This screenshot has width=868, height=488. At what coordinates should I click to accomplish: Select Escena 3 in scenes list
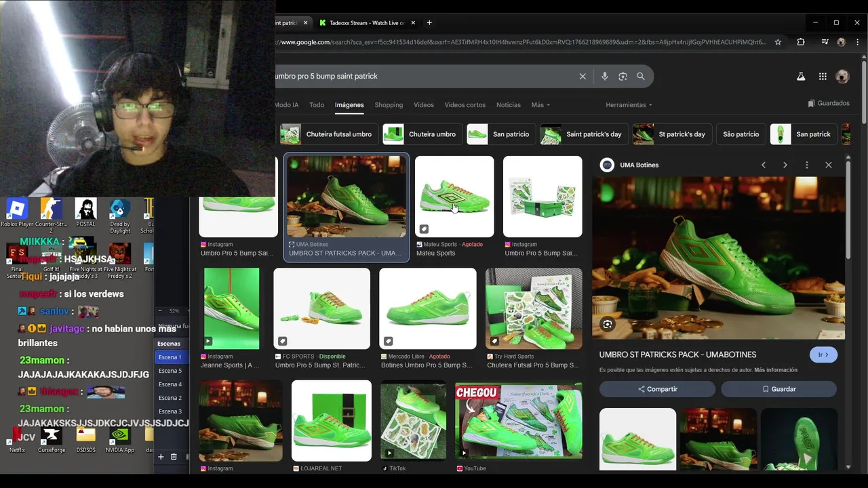pyautogui.click(x=170, y=411)
